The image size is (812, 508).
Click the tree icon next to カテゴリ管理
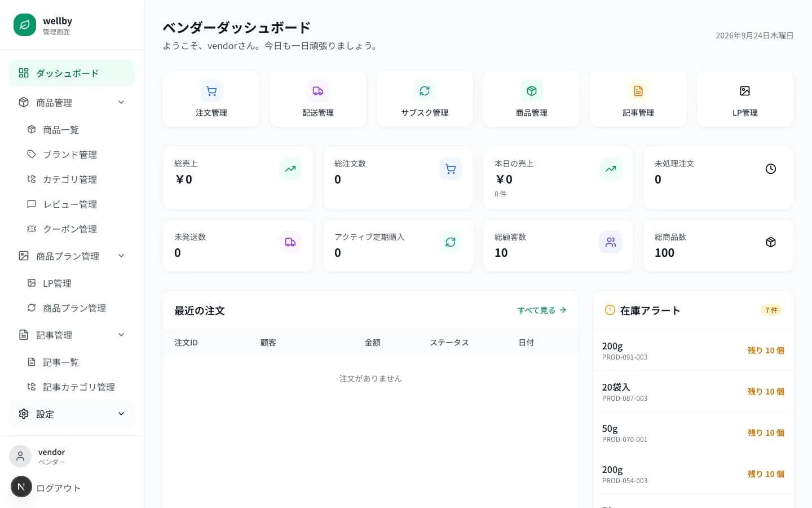point(32,179)
